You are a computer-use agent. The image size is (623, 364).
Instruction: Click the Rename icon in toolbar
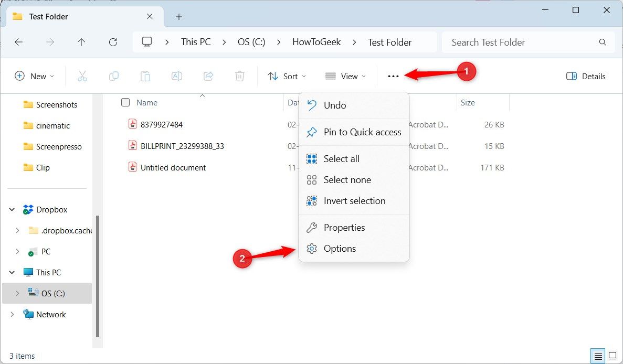tap(177, 76)
